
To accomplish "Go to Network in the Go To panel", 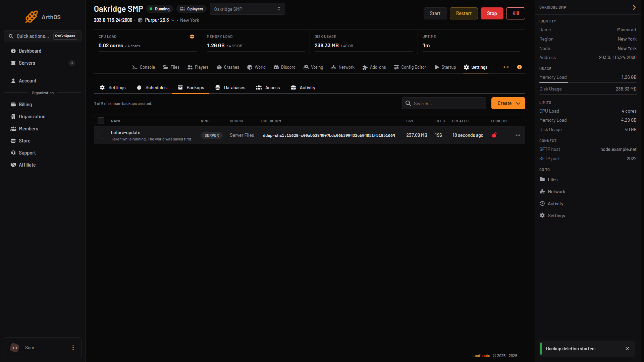I will point(552,191).
